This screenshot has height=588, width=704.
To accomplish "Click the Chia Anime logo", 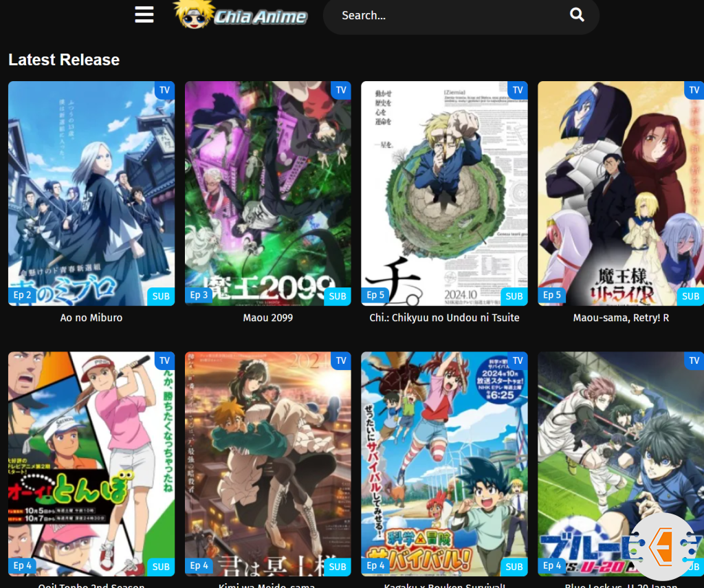I will coord(241,15).
